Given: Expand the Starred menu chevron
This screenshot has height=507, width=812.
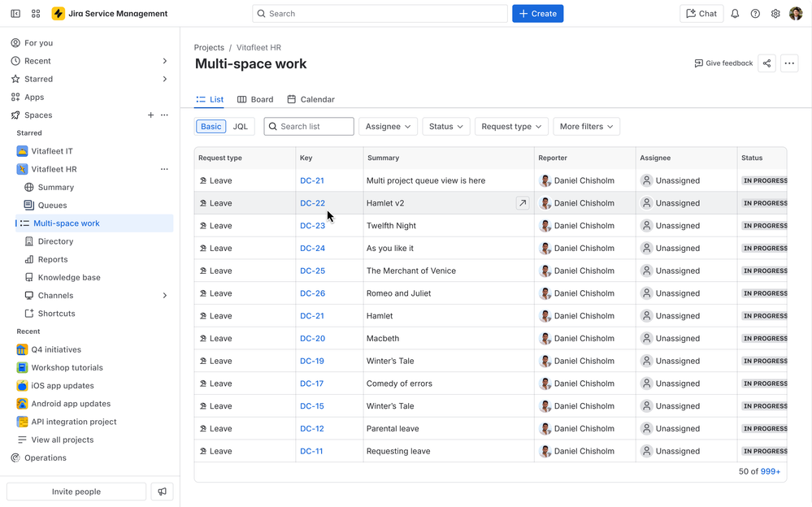Looking at the screenshot, I should point(165,80).
